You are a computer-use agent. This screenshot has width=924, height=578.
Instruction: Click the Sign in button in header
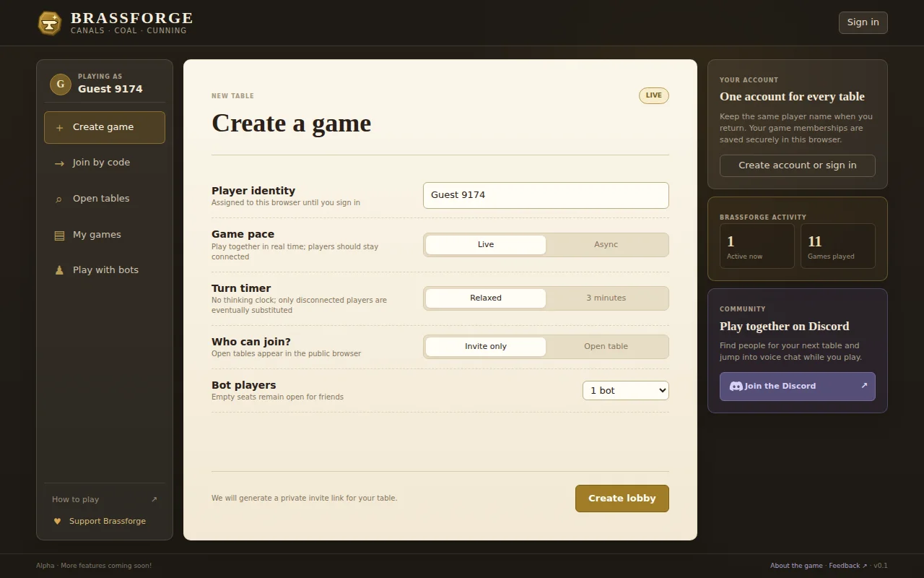tap(863, 22)
